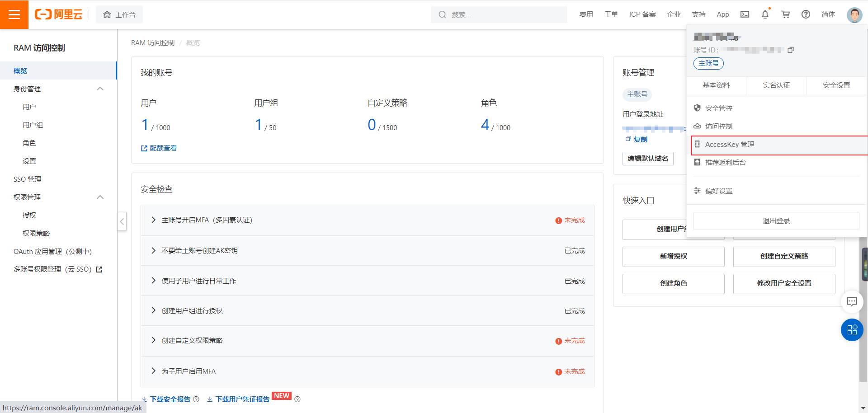Click the 创建自定义策略 button
This screenshot has height=413, width=868.
[x=784, y=256]
